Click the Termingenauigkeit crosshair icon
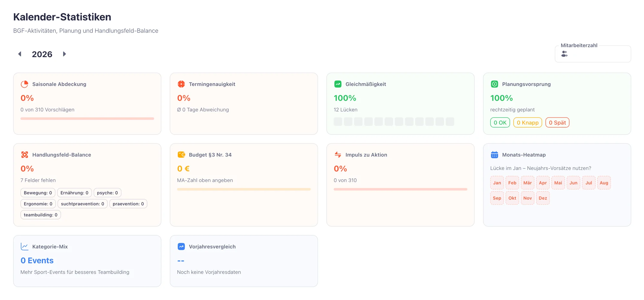644x300 pixels. 181,84
